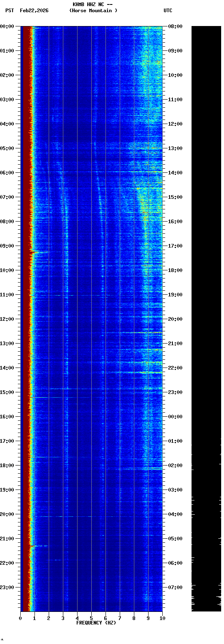Click the PST "09:00" time label

(x=7, y=246)
